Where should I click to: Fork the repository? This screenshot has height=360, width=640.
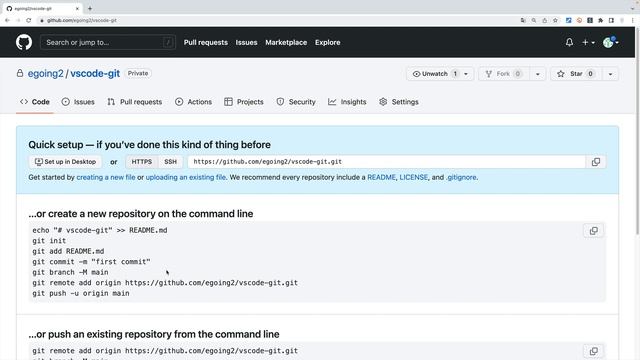(504, 74)
